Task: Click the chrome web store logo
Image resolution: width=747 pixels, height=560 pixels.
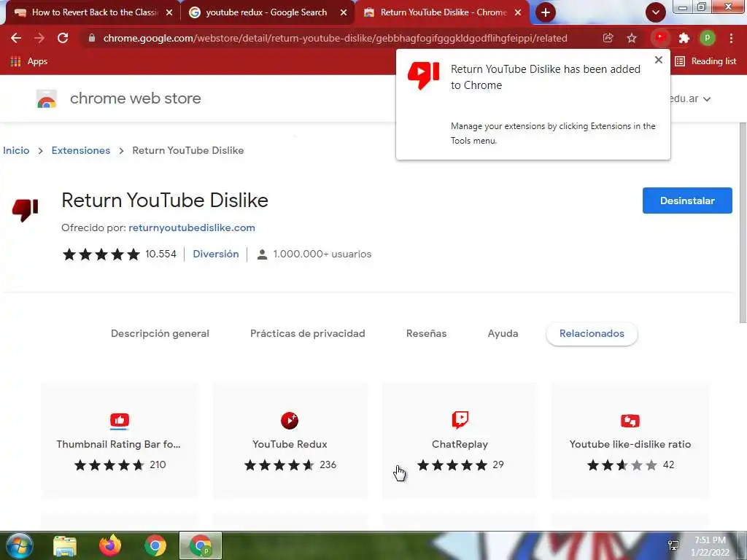Action: tap(47, 98)
